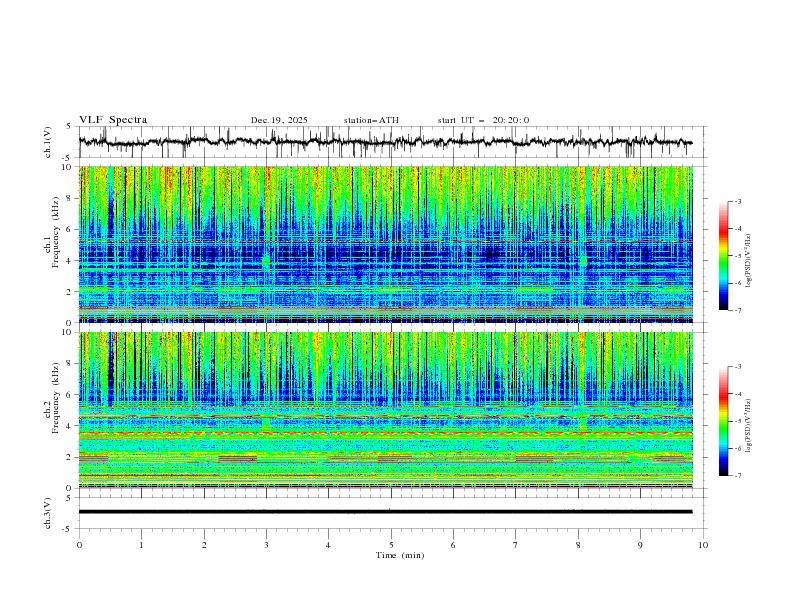
Task: Click the ch.1 colorbar 'log(PSD)(V²/Hz)' label
Action: pos(749,261)
